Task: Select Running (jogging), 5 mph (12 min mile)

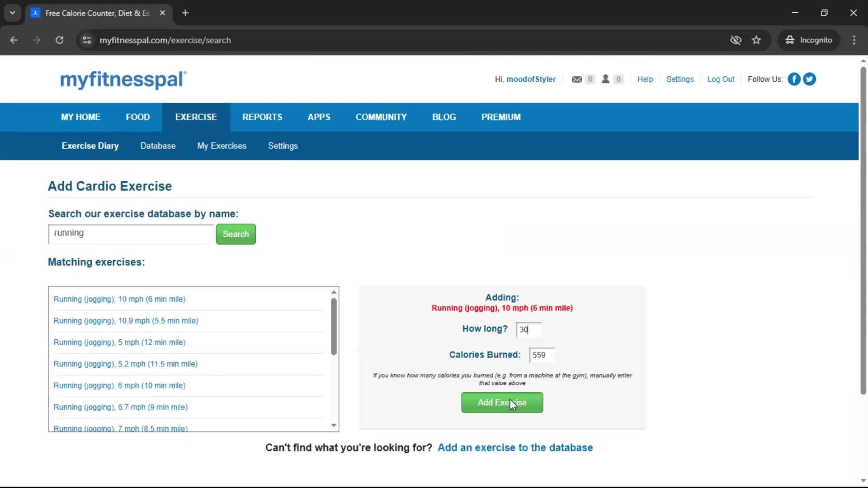Action: 119,343
